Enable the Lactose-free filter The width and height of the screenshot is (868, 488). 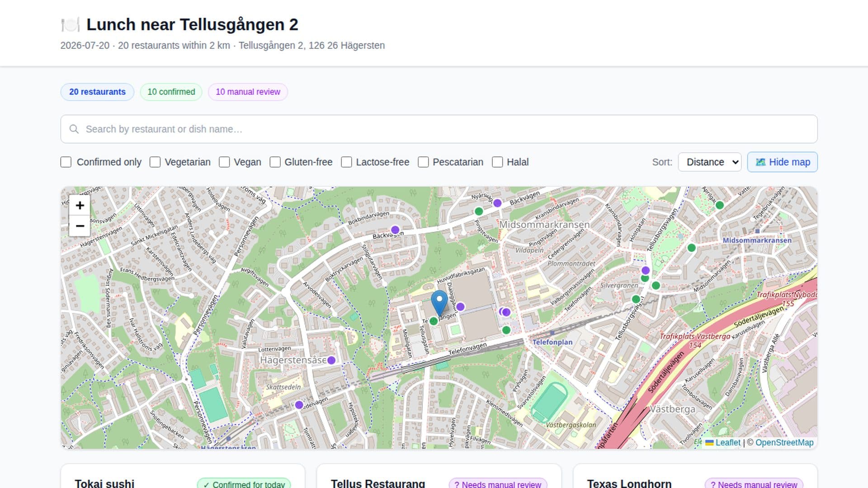[x=346, y=162]
